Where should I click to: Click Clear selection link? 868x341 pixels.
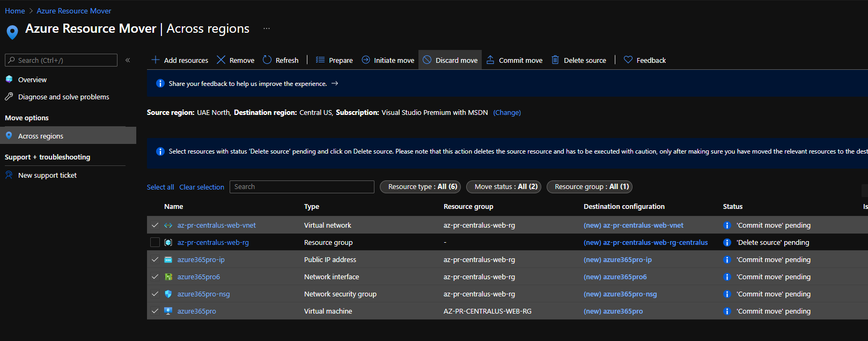[202, 187]
